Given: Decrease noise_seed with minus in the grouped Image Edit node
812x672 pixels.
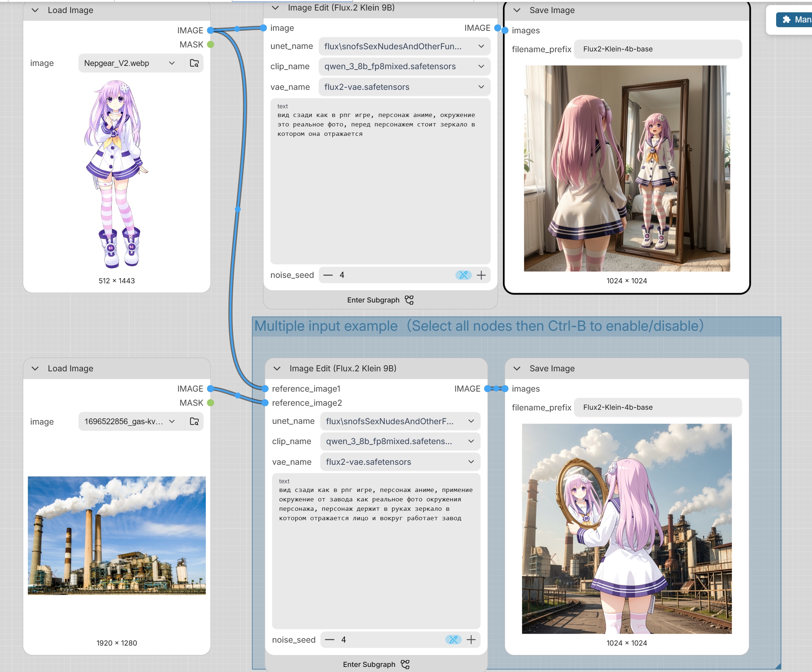Looking at the screenshot, I should [329, 639].
